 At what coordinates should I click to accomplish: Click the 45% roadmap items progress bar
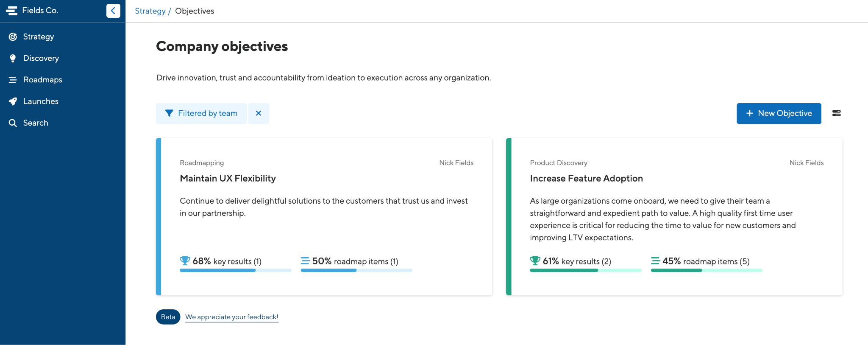click(707, 270)
